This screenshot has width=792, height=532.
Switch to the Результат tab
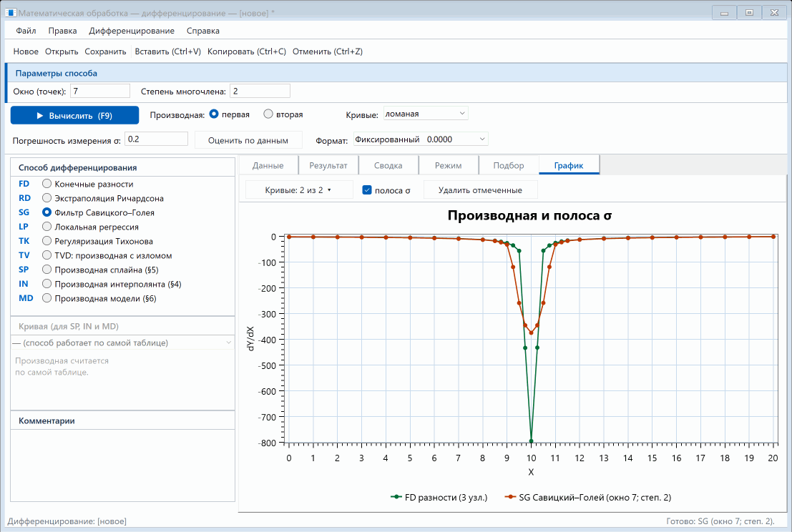[x=328, y=166]
